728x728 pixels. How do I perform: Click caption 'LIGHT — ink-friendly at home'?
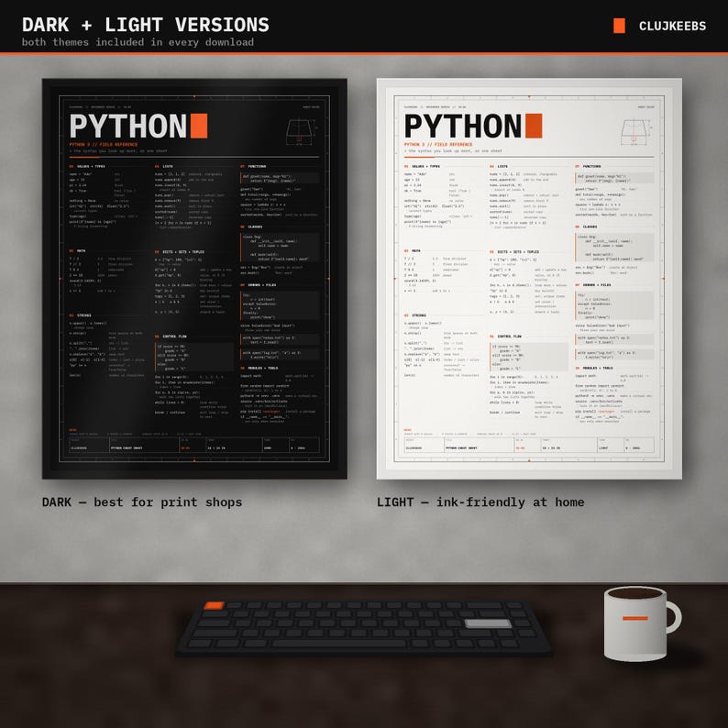[480, 502]
